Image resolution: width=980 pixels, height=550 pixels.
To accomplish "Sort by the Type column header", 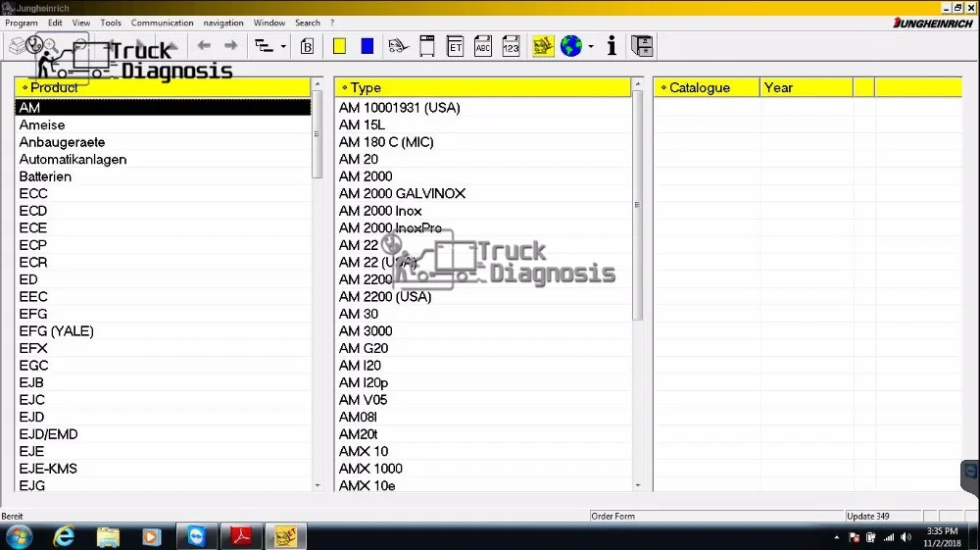I will click(x=482, y=87).
